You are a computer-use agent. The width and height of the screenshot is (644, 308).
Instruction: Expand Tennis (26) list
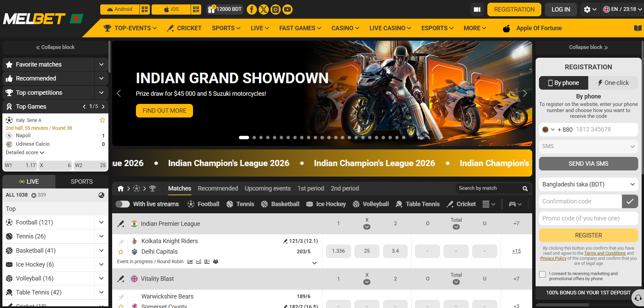[101, 236]
